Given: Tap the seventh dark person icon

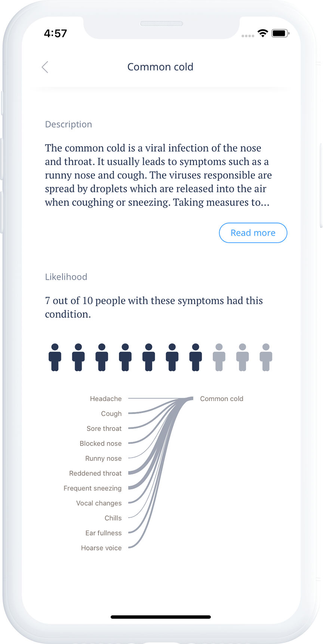Looking at the screenshot, I should [x=196, y=357].
